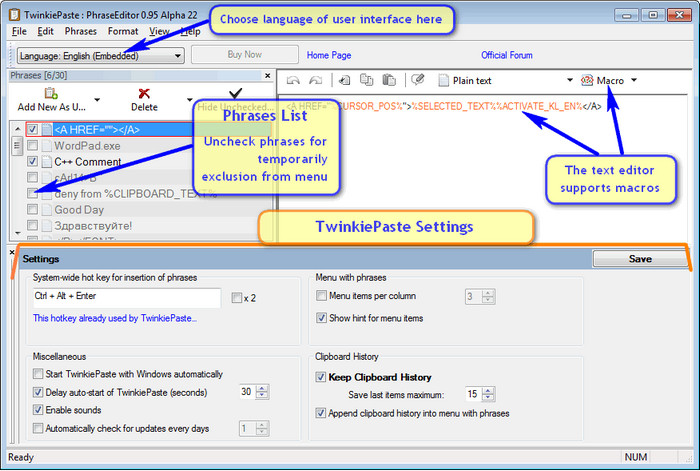This screenshot has height=471, width=700.
Task: Close the Phrases panel with its x
Action: pyautogui.click(x=267, y=75)
